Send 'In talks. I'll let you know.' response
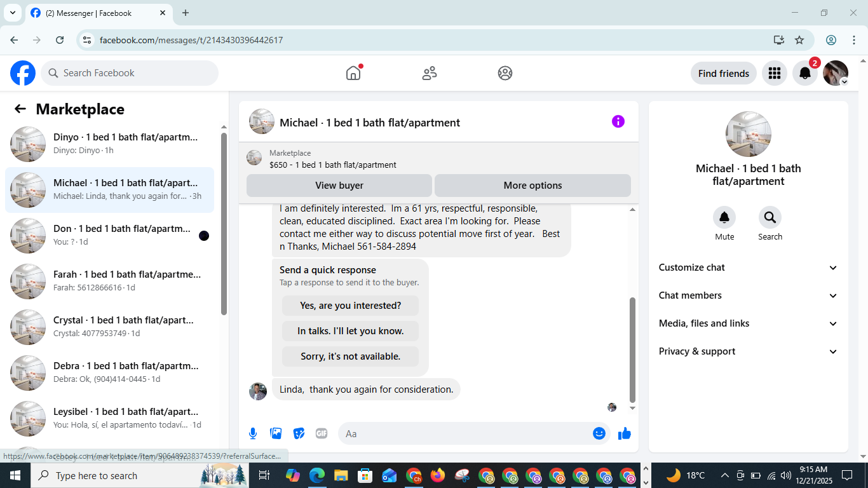Screen dimensions: 868x488 point(351,331)
